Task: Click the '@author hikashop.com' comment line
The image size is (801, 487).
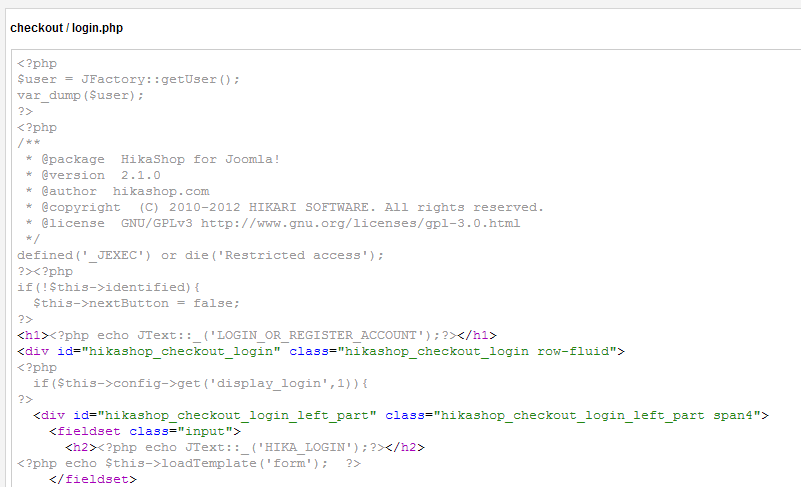Action: 117,191
